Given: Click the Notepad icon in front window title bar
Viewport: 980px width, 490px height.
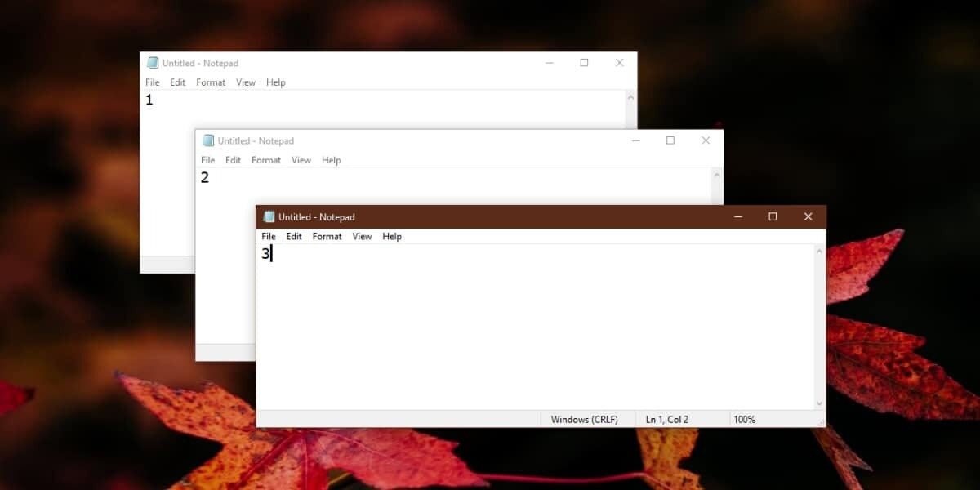Looking at the screenshot, I should click(269, 217).
